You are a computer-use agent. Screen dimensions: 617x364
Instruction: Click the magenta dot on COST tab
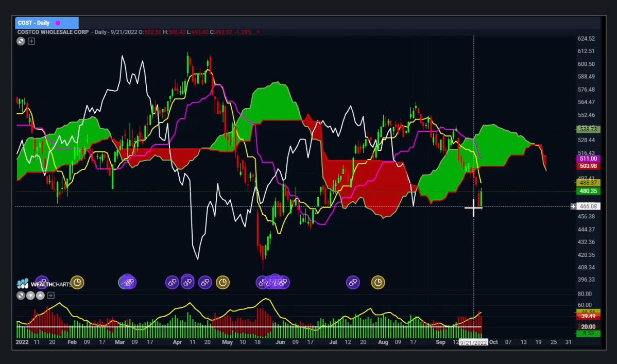click(x=58, y=23)
